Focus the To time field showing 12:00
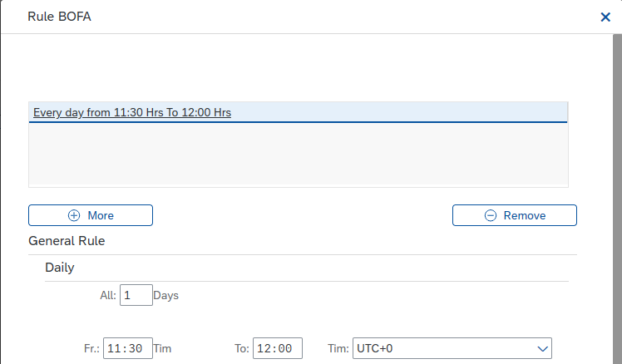The image size is (622, 364). click(278, 348)
